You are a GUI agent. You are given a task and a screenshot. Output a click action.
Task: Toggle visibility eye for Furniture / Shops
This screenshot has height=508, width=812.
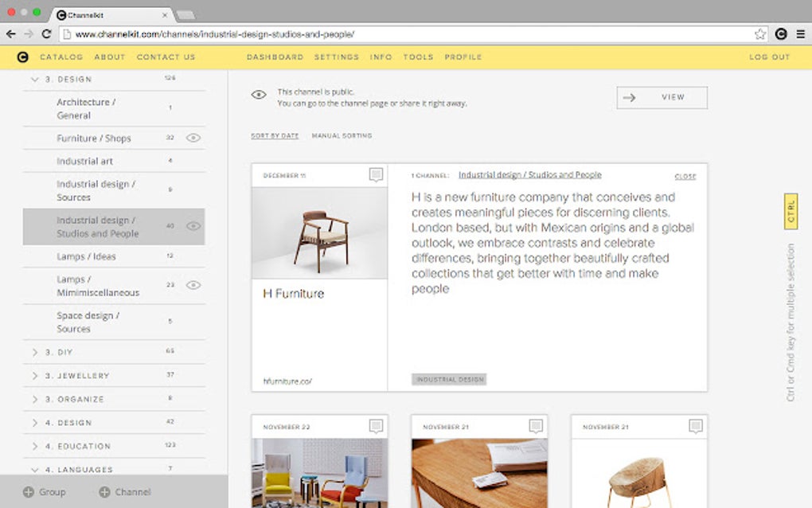tap(193, 138)
